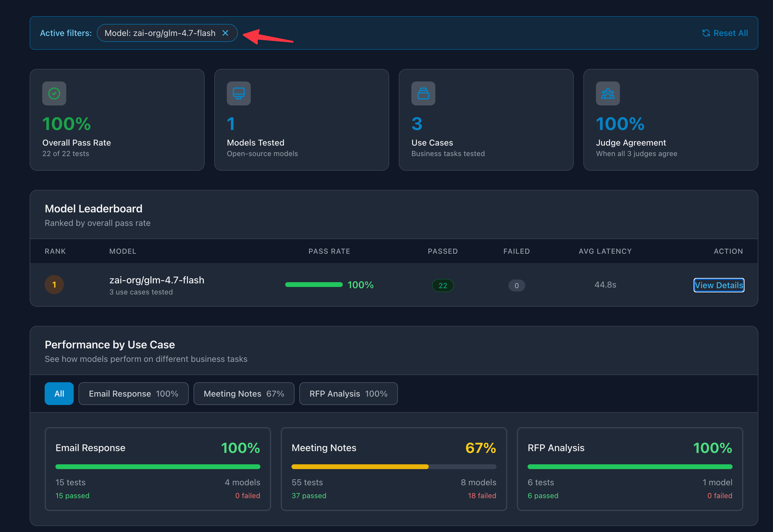This screenshot has height=532, width=773.
Task: Open the Email Response performance card
Action: [158, 469]
